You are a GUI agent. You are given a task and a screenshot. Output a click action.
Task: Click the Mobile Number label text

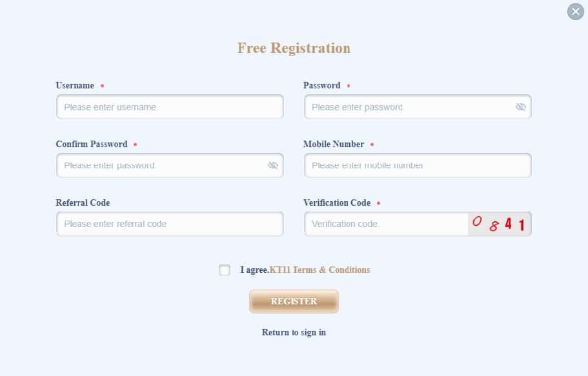pos(334,144)
